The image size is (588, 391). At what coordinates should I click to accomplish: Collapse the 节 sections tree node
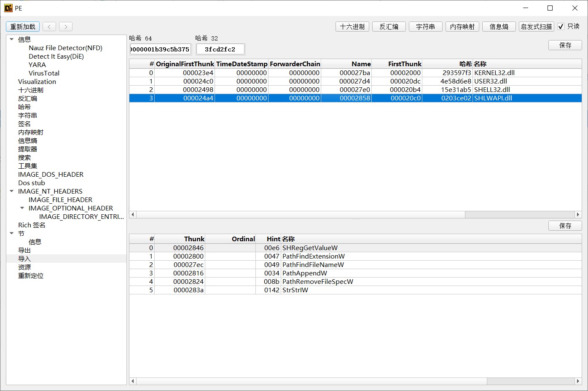tap(12, 233)
